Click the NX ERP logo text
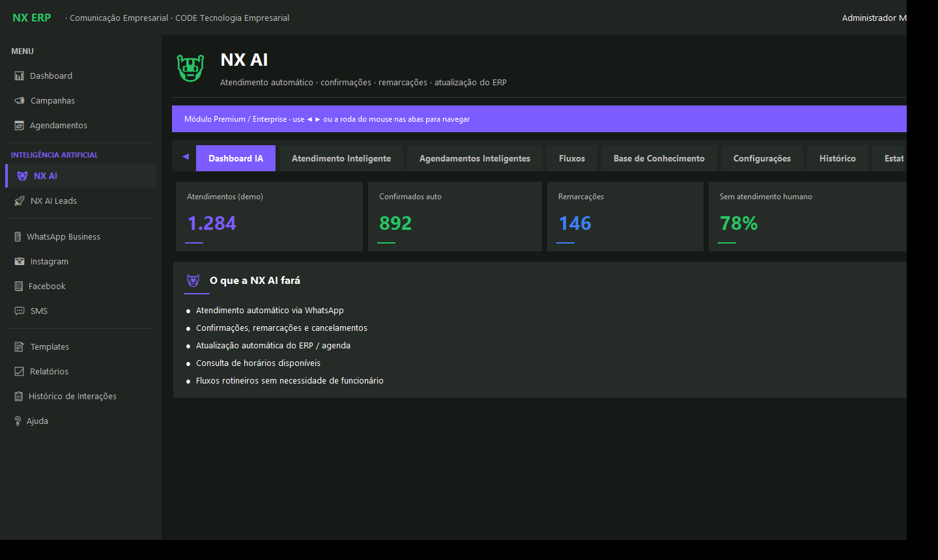This screenshot has width=938, height=560. pos(31,18)
